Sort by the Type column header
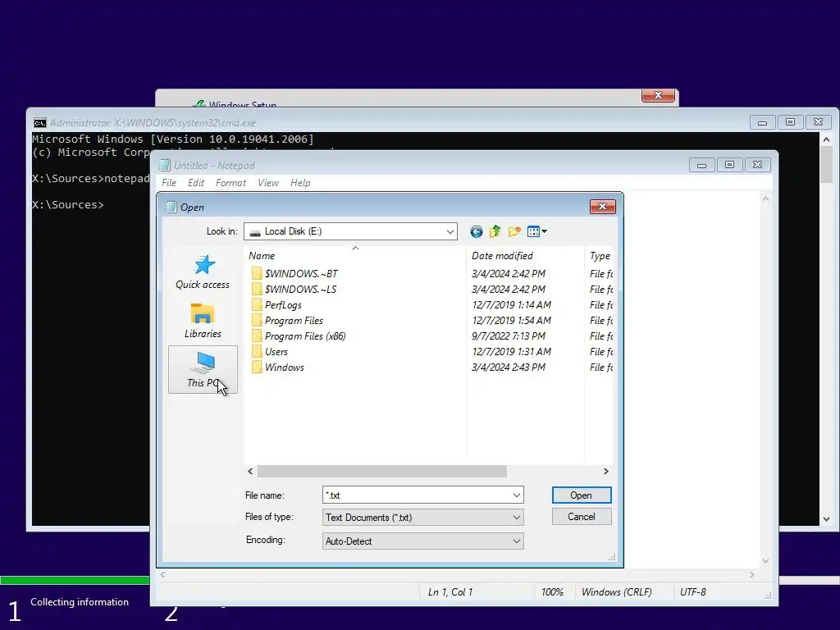This screenshot has width=840, height=630. (600, 256)
